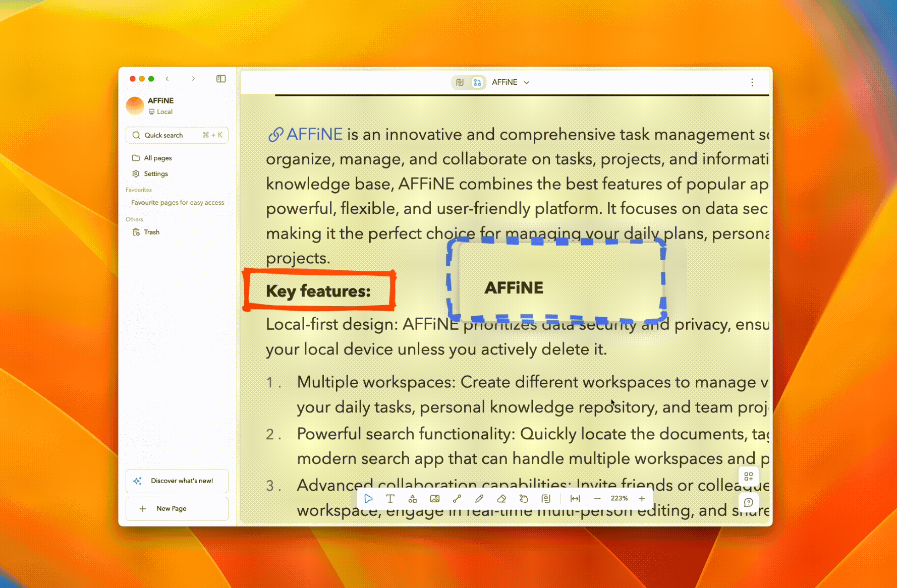Image resolution: width=897 pixels, height=588 pixels.
Task: Click the Multiple workspaces list item
Action: [x=517, y=394]
